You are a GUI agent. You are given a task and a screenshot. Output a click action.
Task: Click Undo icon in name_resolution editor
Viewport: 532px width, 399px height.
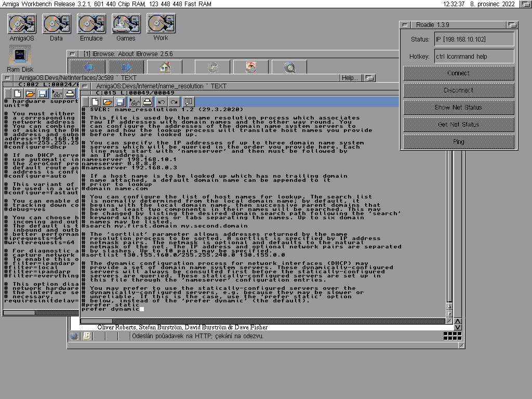[162, 102]
